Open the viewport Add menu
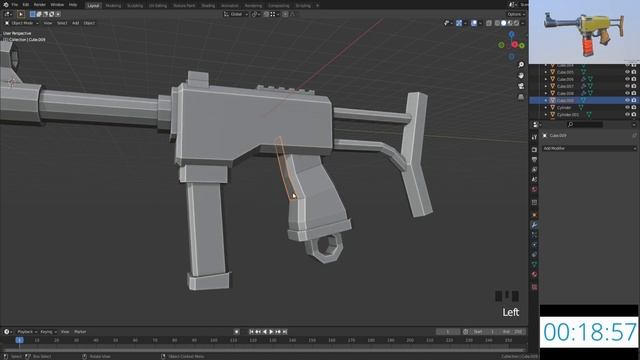Image resolution: width=640 pixels, height=360 pixels. coord(76,23)
